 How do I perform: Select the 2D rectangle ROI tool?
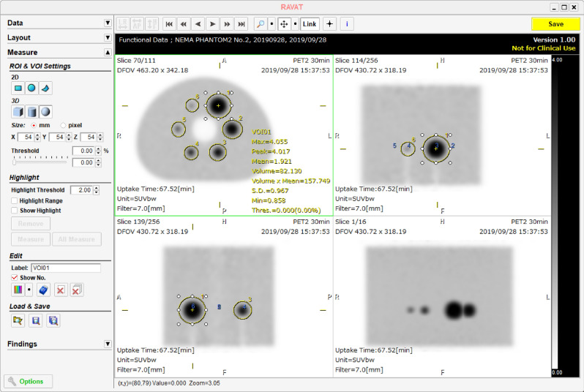click(x=18, y=88)
